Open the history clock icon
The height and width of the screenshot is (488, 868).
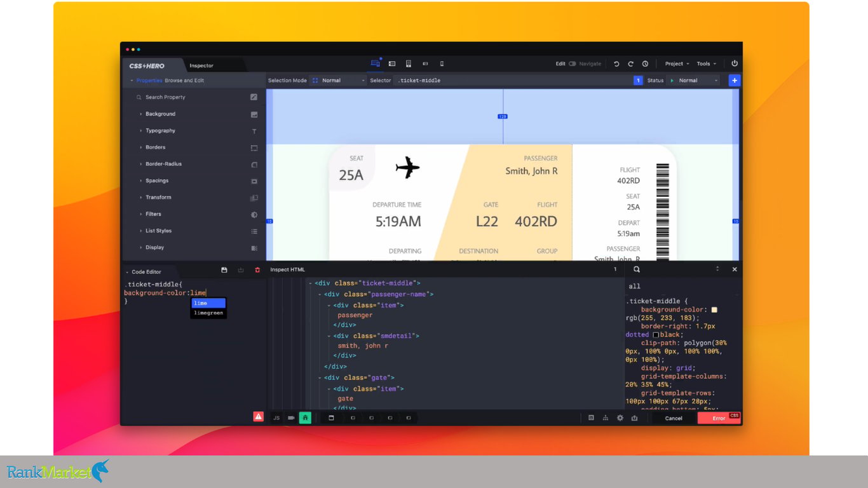646,64
